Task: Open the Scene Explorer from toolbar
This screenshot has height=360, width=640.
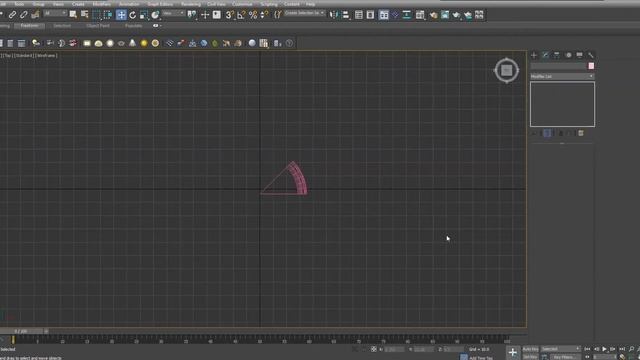Action: pyautogui.click(x=359, y=15)
